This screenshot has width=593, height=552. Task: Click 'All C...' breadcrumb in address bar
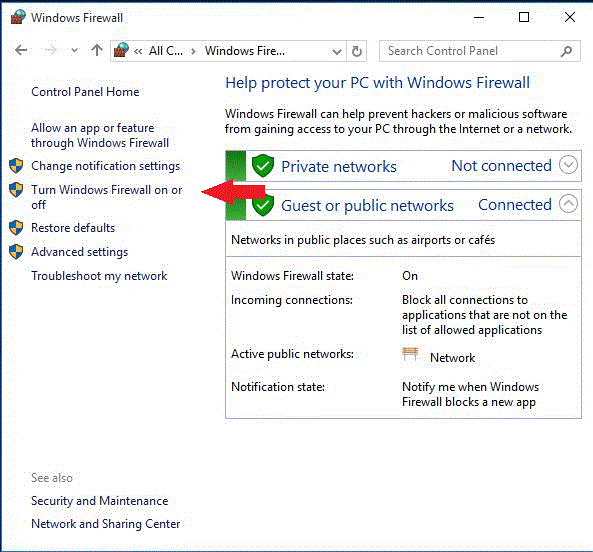[x=166, y=51]
